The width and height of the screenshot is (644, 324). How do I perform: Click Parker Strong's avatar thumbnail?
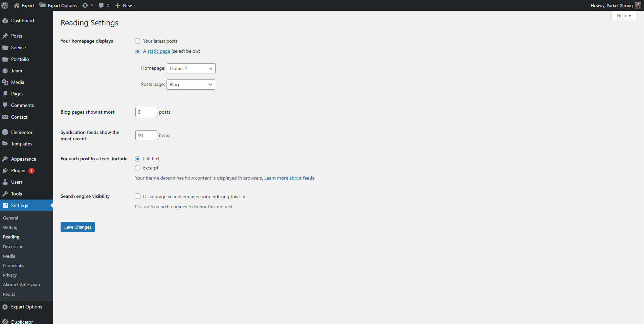[x=638, y=5]
